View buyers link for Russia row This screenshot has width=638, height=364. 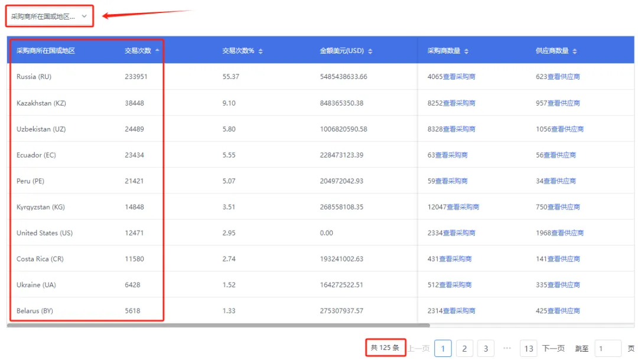point(459,77)
